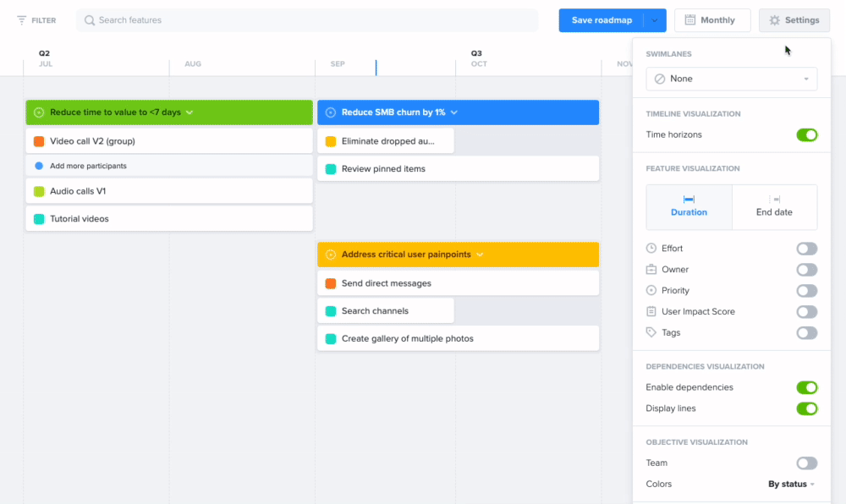This screenshot has height=504, width=846.
Task: Open the Add more participants sub-feature
Action: (169, 166)
